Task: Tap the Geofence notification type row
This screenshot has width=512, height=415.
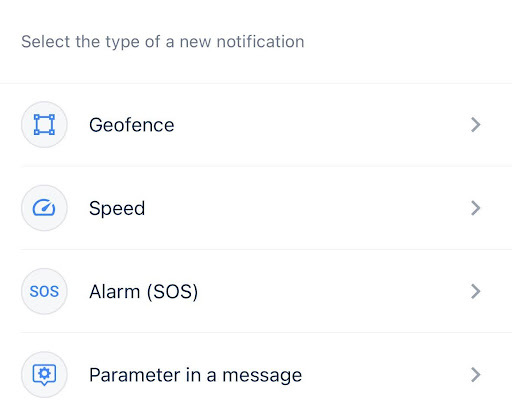Action: [x=256, y=125]
